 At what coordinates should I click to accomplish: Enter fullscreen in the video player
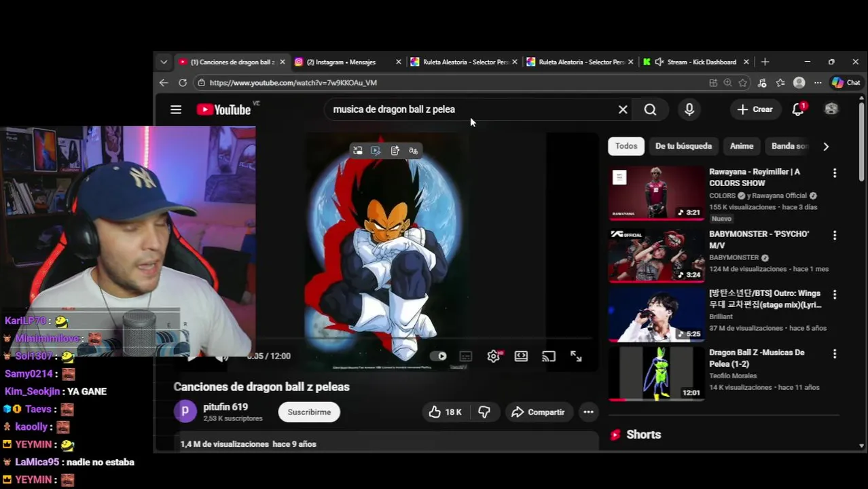(576, 356)
